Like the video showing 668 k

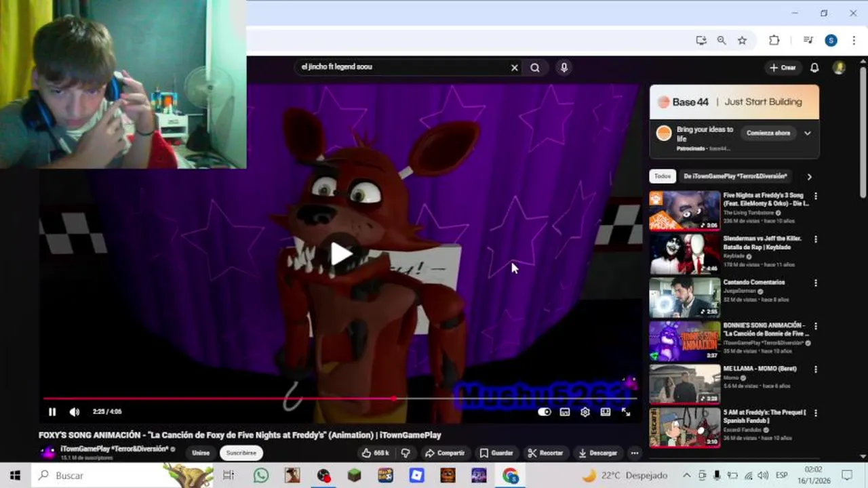pos(376,453)
